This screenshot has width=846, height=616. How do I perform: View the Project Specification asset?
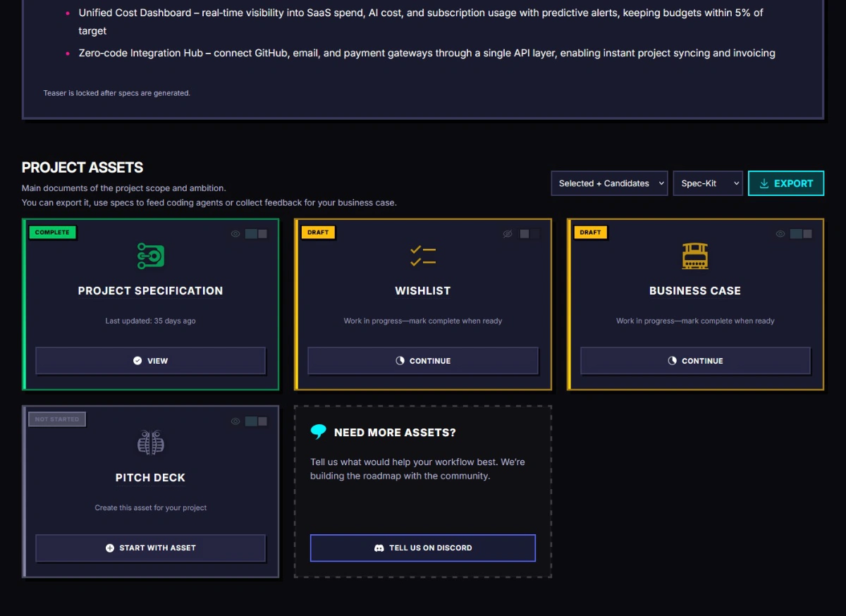[x=151, y=361]
